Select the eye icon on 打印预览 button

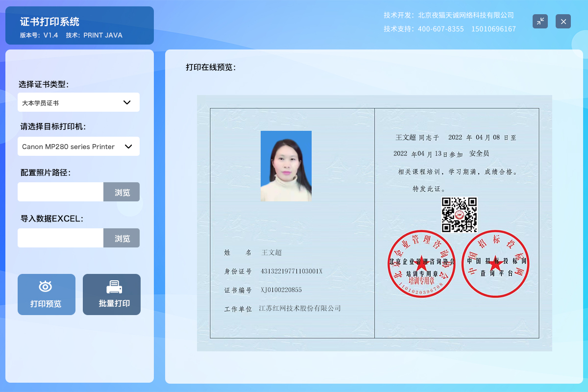click(x=46, y=288)
